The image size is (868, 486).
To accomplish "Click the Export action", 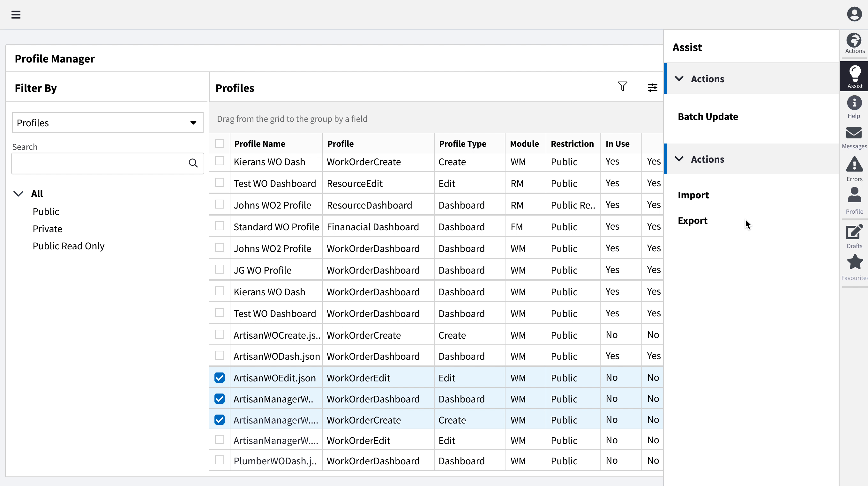I will pyautogui.click(x=692, y=221).
